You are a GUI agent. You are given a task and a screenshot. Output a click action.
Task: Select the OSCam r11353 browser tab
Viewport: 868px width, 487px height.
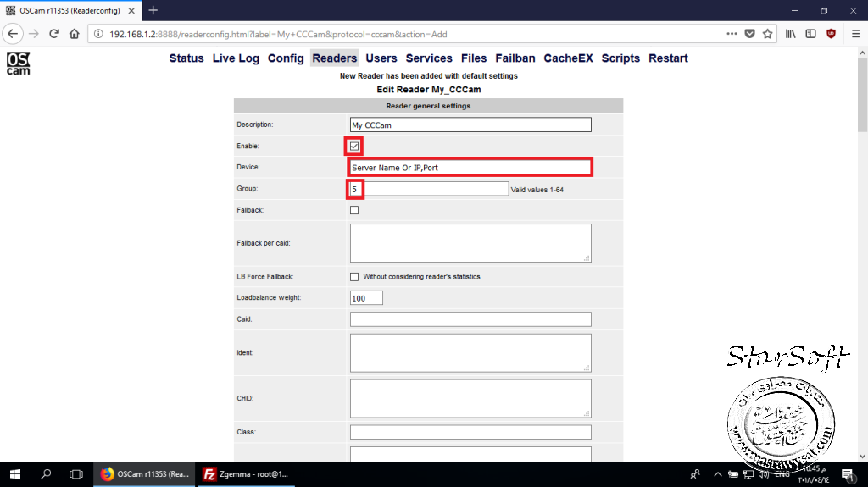coord(71,10)
